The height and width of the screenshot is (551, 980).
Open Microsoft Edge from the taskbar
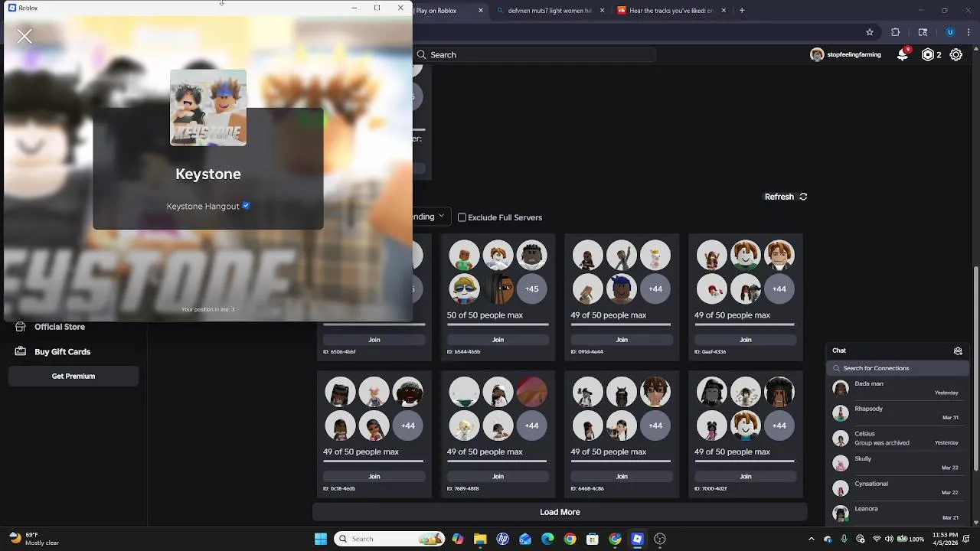click(x=547, y=539)
